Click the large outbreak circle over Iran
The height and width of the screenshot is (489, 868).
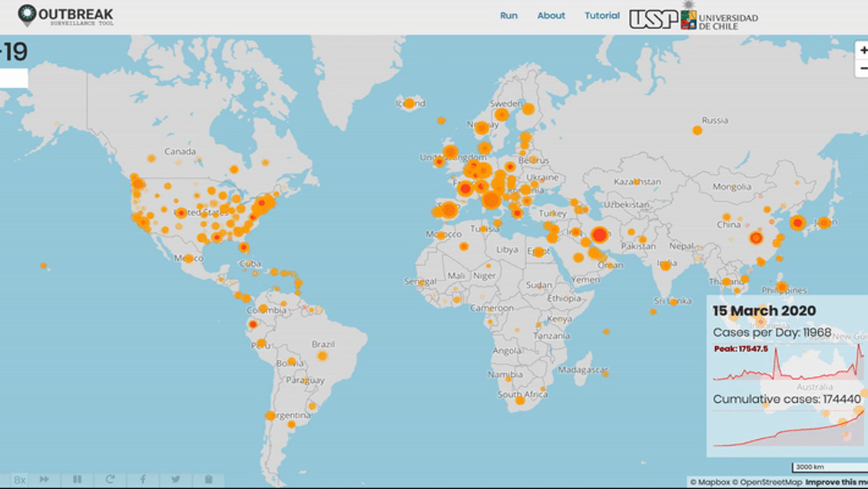click(x=599, y=236)
